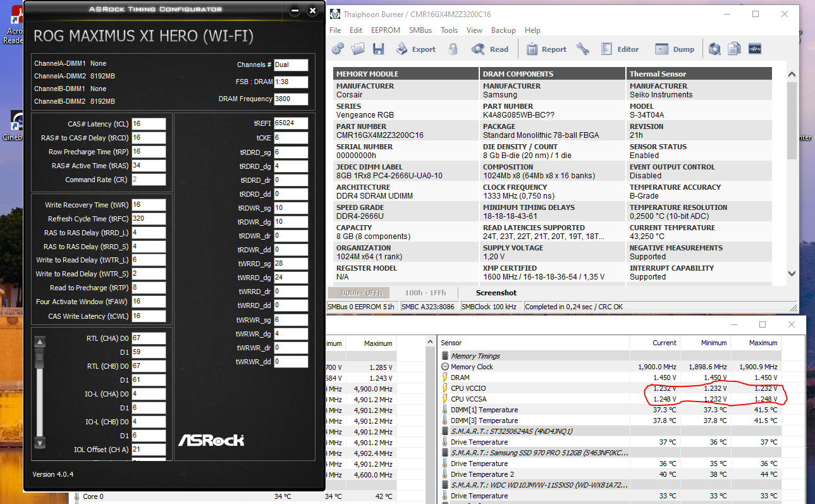This screenshot has height=504, width=815.
Task: Click the scroll up arrow in ASRock RTL panel
Action: [40, 342]
